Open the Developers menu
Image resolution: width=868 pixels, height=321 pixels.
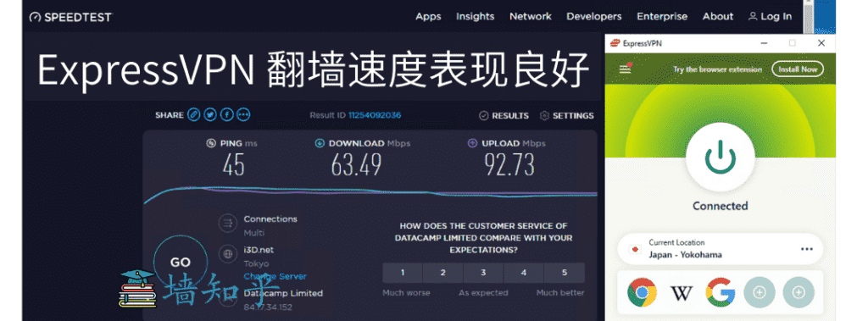(594, 17)
